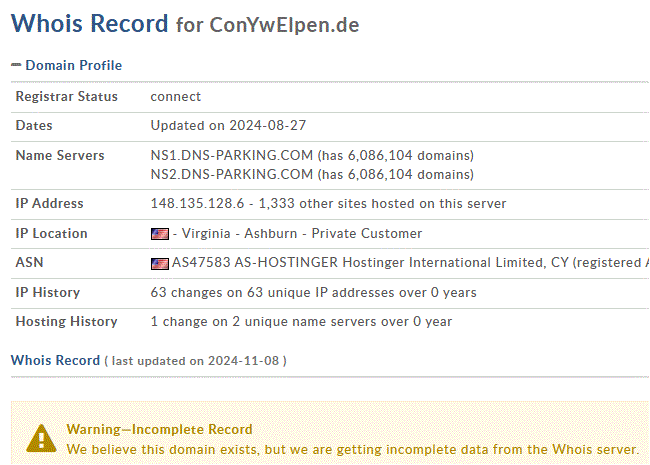This screenshot has width=650, height=465.
Task: Click the Whois Record section heading
Action: pos(56,360)
